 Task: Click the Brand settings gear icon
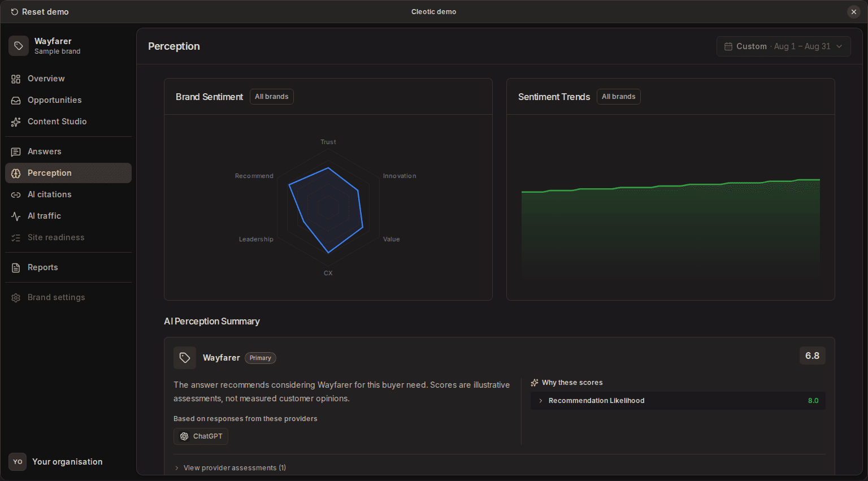16,298
